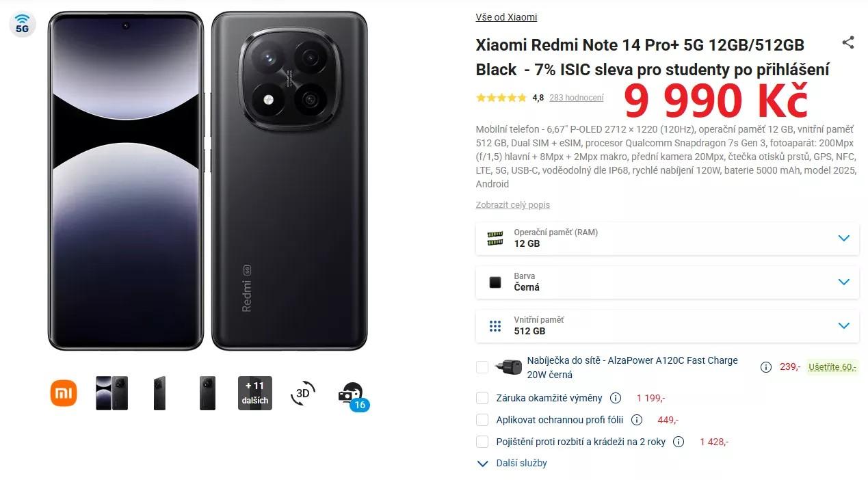The image size is (868, 480).
Task: Click the Xiaomi Mi brand logo
Action: (x=64, y=393)
